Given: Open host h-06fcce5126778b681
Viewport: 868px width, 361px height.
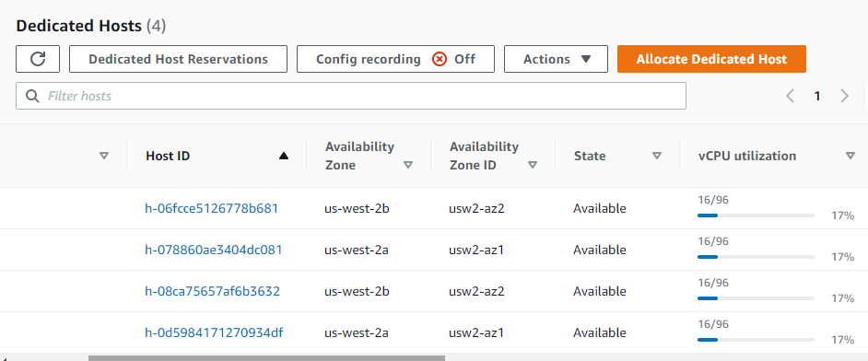Looking at the screenshot, I should 211,208.
